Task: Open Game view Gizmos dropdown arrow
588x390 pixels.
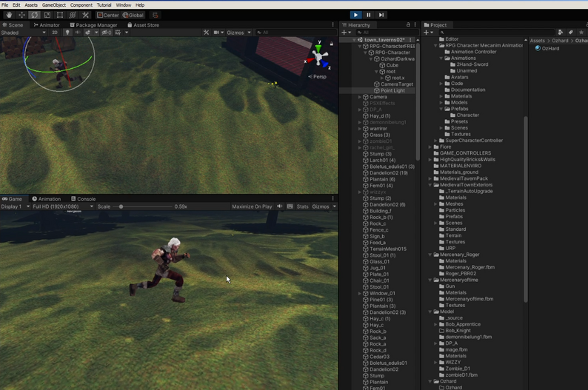Action: pyautogui.click(x=334, y=206)
